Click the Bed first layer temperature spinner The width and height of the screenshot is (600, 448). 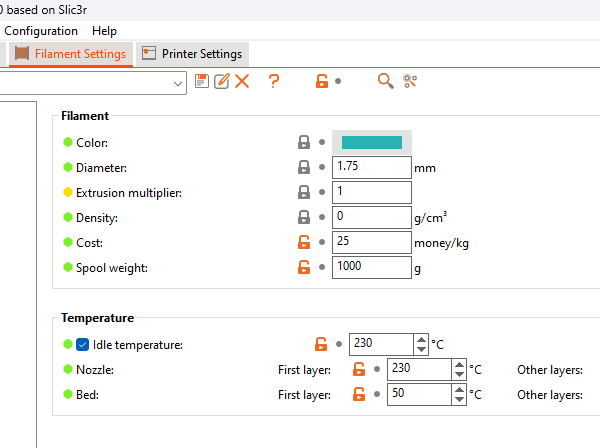tap(459, 394)
